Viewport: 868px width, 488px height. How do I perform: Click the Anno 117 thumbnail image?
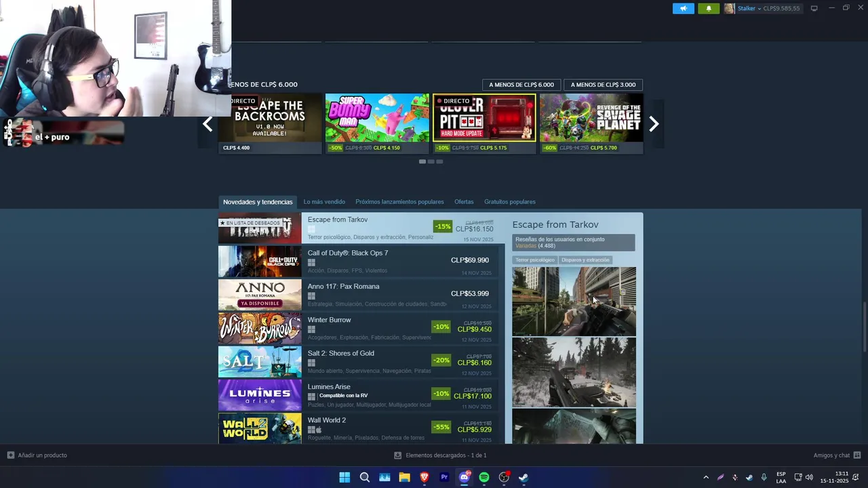tap(260, 295)
